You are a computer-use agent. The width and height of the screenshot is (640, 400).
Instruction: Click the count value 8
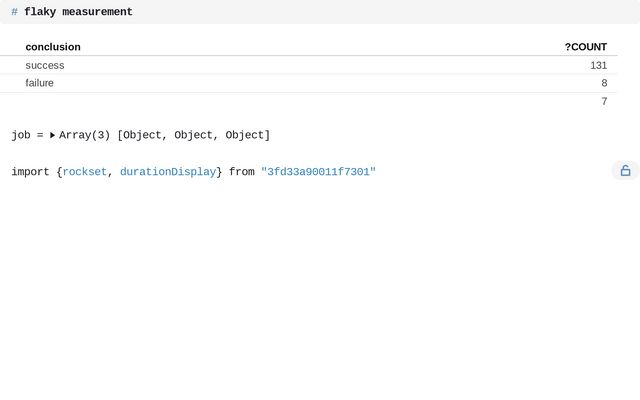coord(604,83)
